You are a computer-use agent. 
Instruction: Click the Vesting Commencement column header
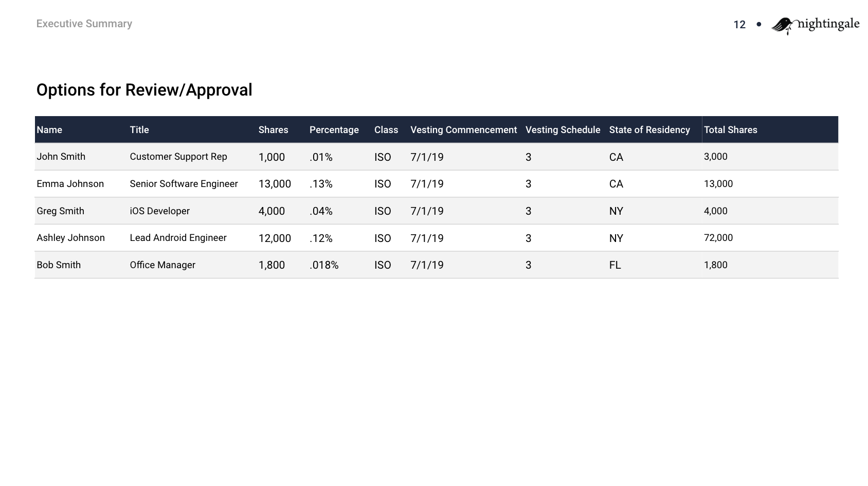coord(464,130)
